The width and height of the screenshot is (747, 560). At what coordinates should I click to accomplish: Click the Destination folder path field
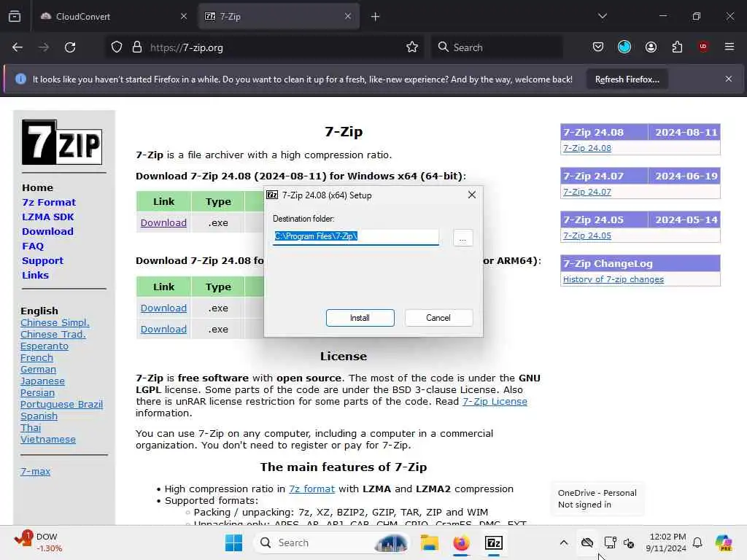(x=356, y=237)
